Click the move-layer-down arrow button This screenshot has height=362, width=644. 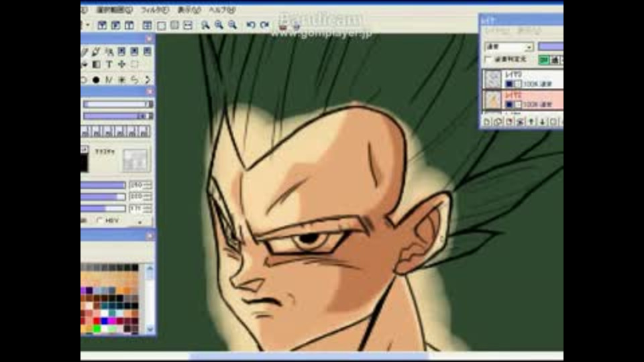click(x=542, y=121)
